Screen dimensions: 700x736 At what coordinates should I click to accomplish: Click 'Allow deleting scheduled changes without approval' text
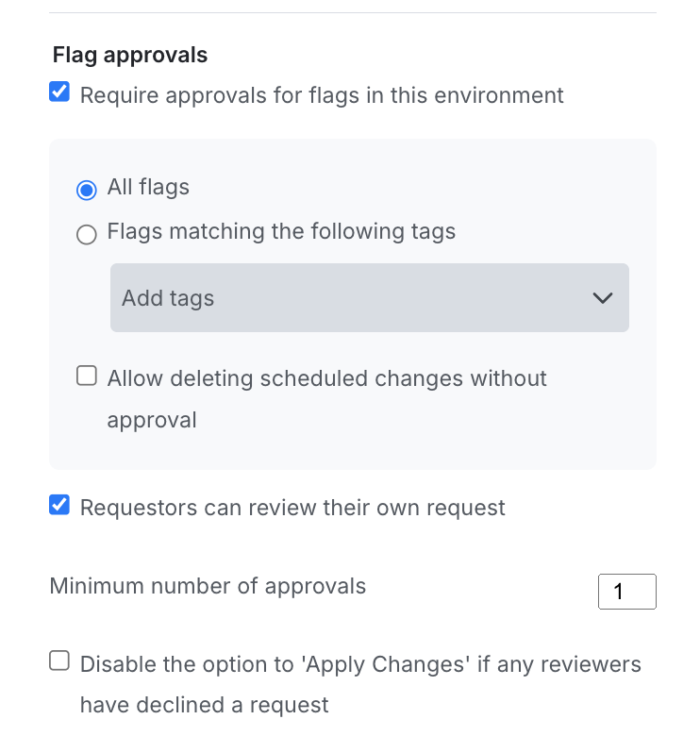point(326,378)
